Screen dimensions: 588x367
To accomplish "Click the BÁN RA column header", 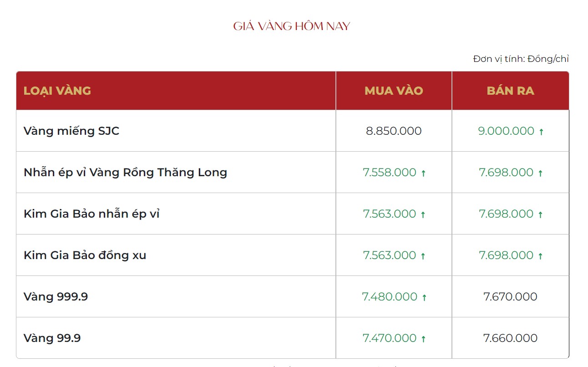I will pos(510,91).
